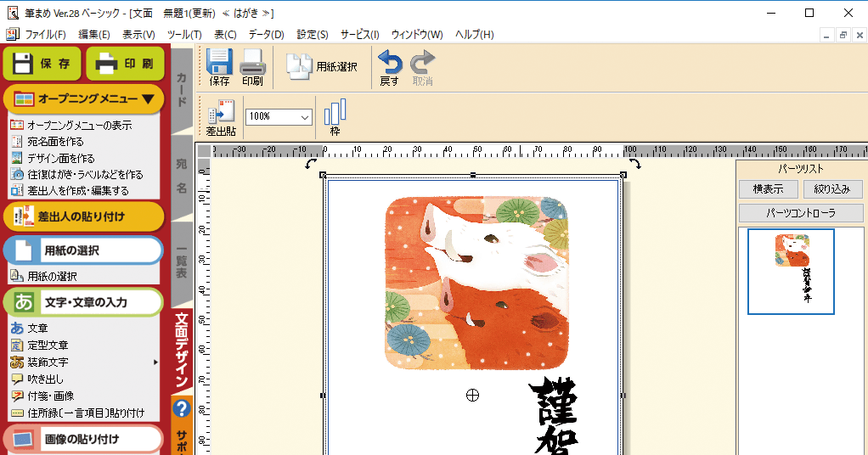The image size is (868, 455).
Task: Click the 差出人の貼り付け button
Action: (83, 216)
